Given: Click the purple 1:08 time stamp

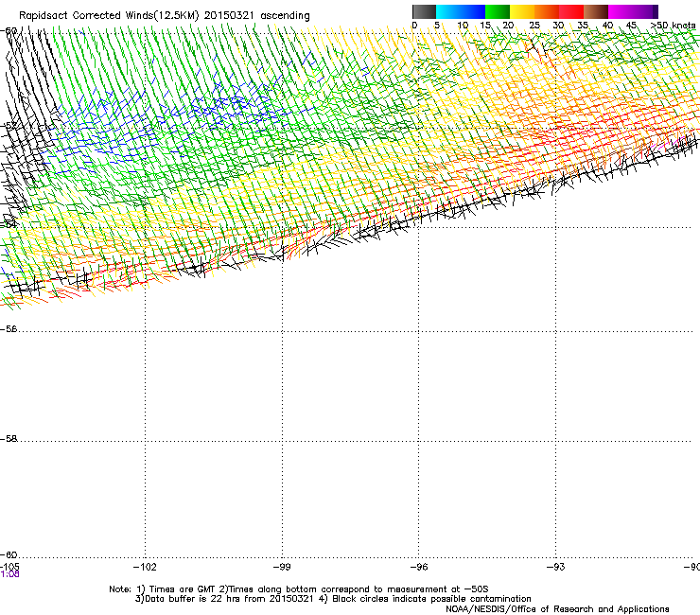Looking at the screenshot, I should tap(9, 574).
